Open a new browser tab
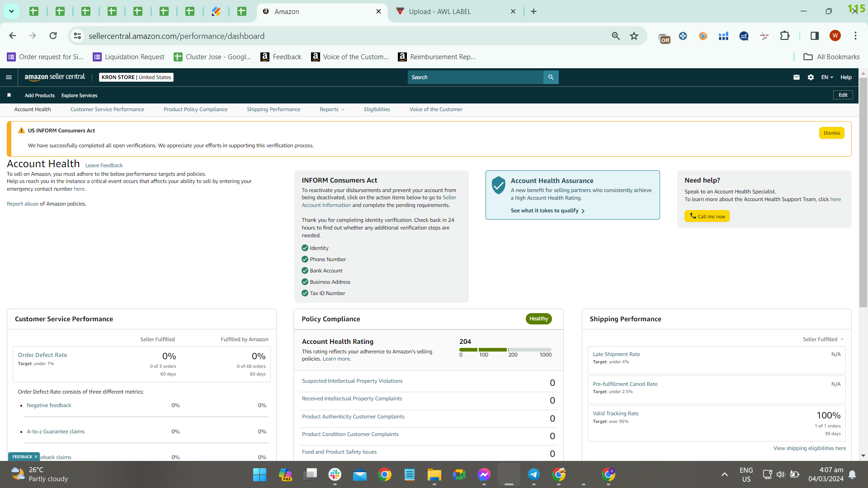The height and width of the screenshot is (488, 868). click(x=534, y=12)
